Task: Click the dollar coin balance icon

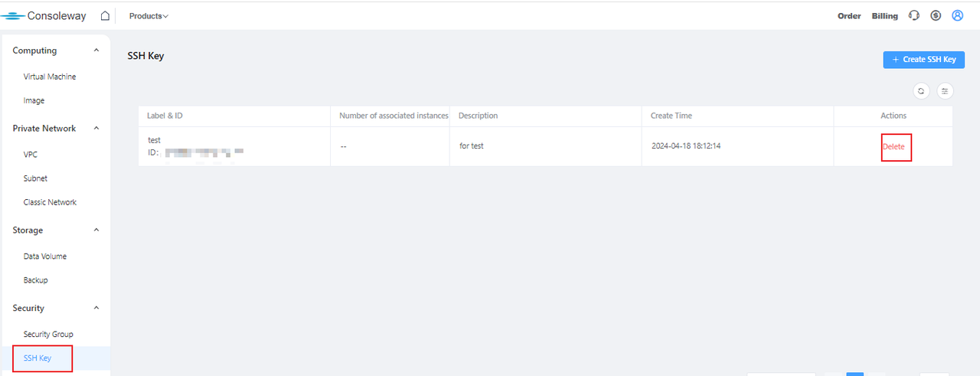Action: [935, 16]
